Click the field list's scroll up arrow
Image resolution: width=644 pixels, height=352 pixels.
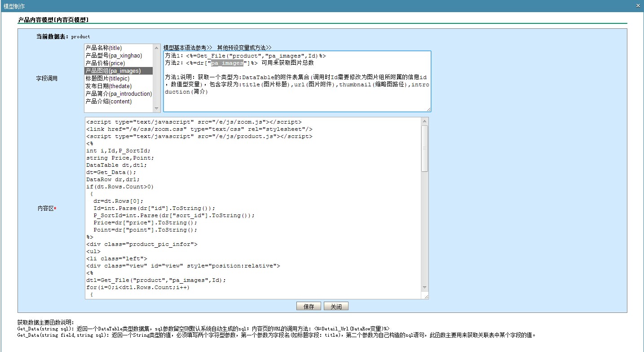(x=157, y=48)
